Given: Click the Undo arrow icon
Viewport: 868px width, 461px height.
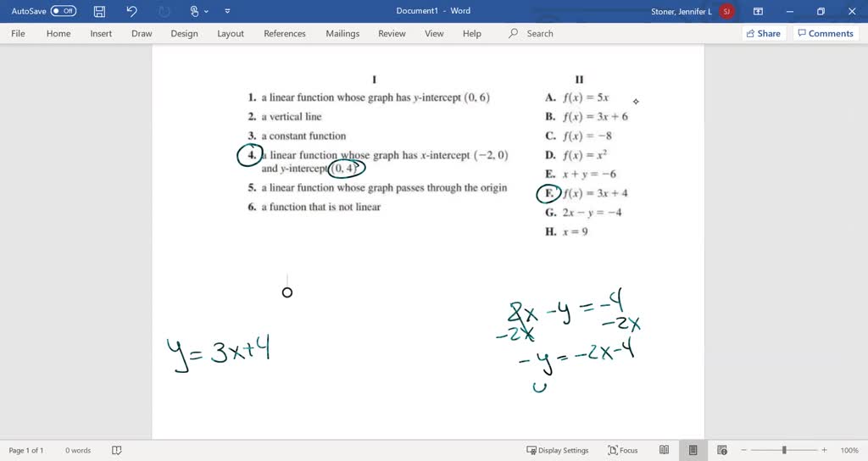Looking at the screenshot, I should [x=131, y=11].
